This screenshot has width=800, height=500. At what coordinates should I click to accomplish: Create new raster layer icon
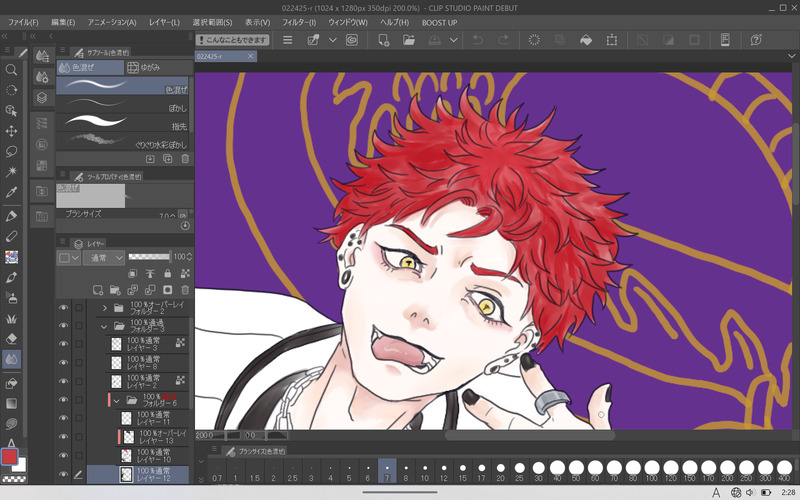[x=98, y=290]
